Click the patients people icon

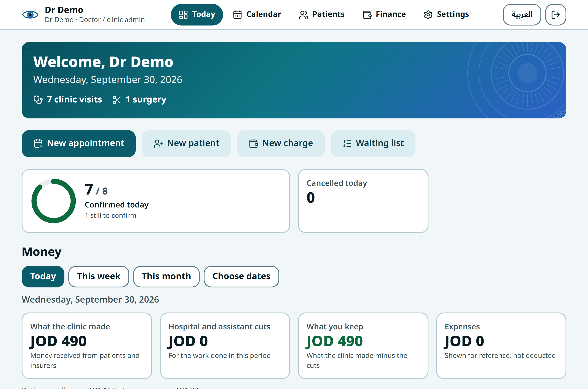coord(303,15)
